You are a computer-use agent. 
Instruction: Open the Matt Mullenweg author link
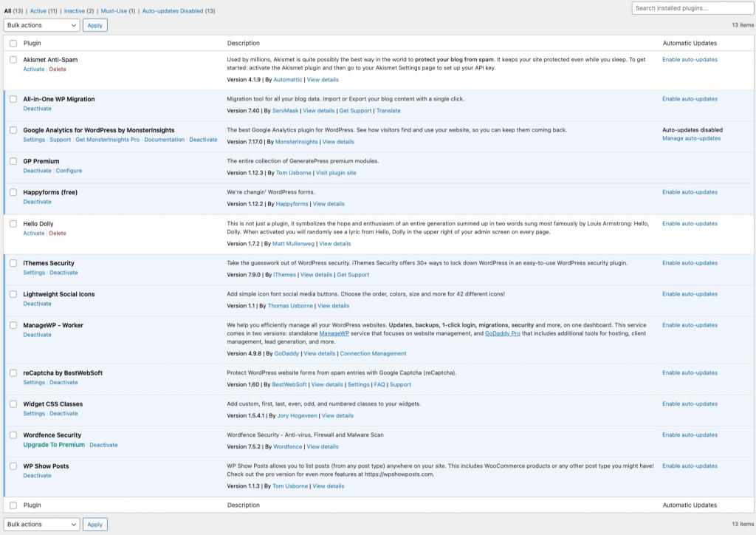[x=293, y=244]
